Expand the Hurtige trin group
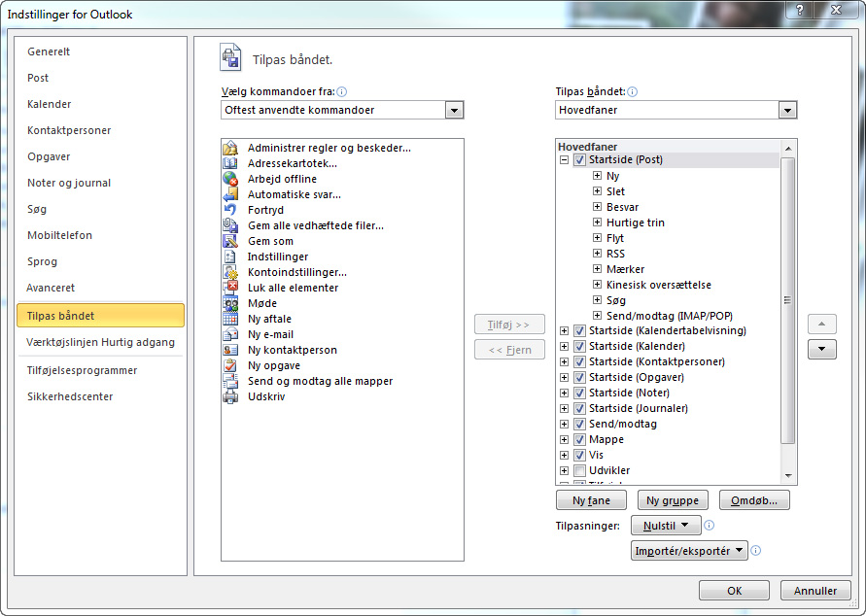 tap(597, 222)
